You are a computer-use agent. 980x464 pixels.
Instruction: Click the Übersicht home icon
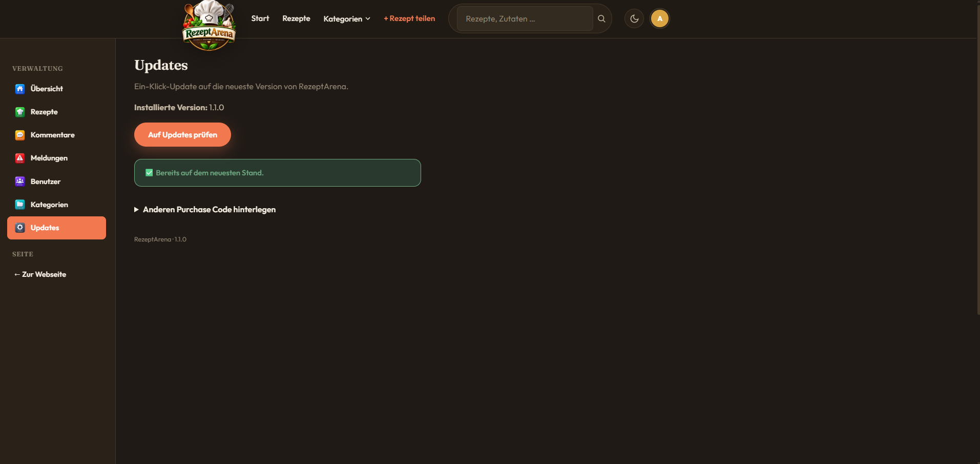tap(20, 89)
